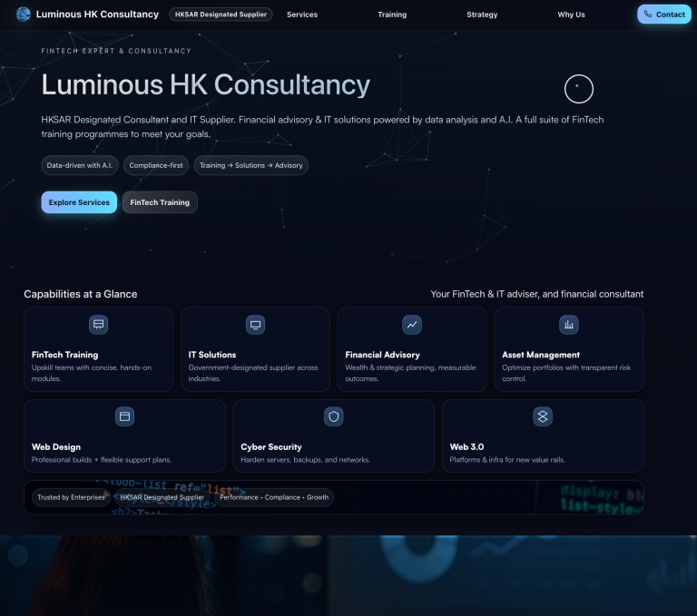Click the Web Design window icon
697x616 pixels.
pos(124,416)
